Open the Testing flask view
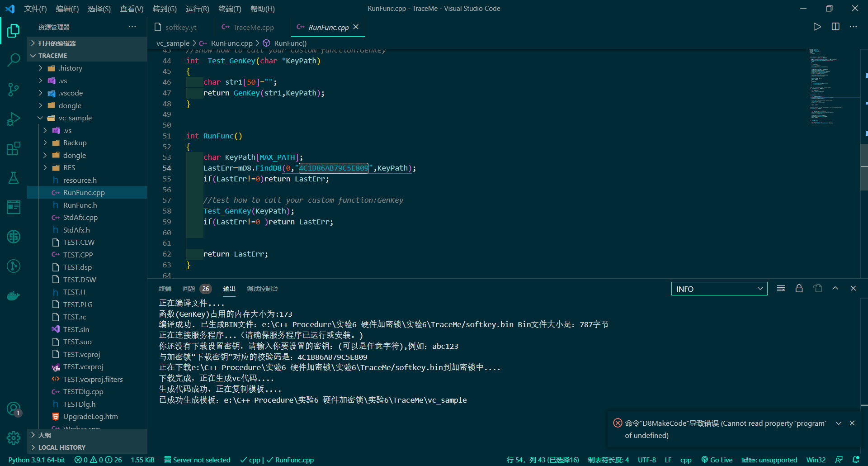 (x=14, y=178)
